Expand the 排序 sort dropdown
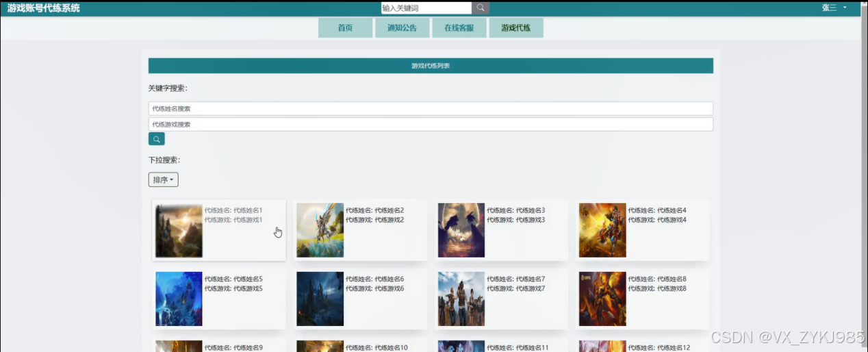This screenshot has width=868, height=352. pyautogui.click(x=164, y=179)
